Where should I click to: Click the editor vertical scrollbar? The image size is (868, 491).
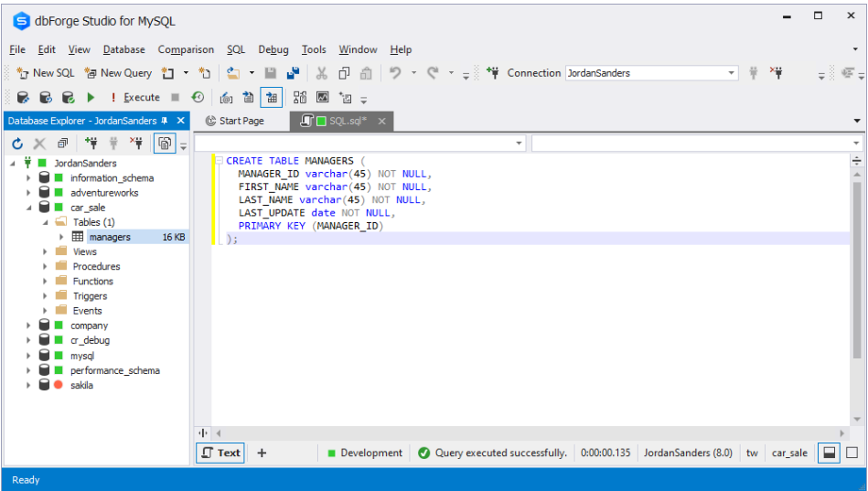[857, 270]
